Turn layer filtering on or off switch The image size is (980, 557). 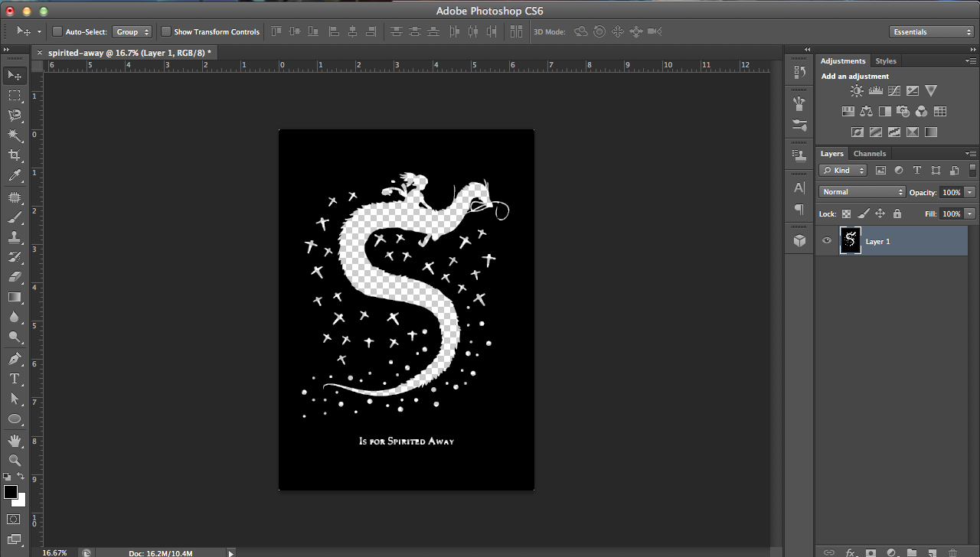coord(972,171)
